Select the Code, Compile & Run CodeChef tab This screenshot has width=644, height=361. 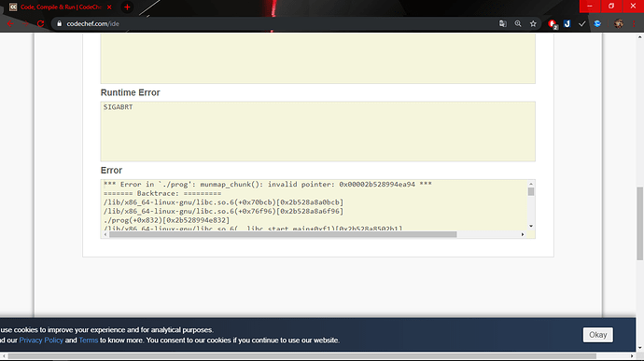click(61, 7)
